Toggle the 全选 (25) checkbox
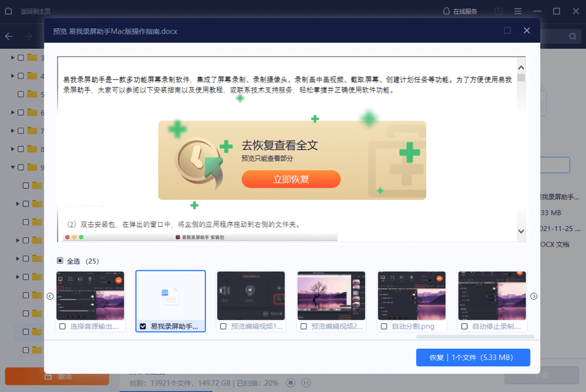586x392 pixels. tap(60, 261)
